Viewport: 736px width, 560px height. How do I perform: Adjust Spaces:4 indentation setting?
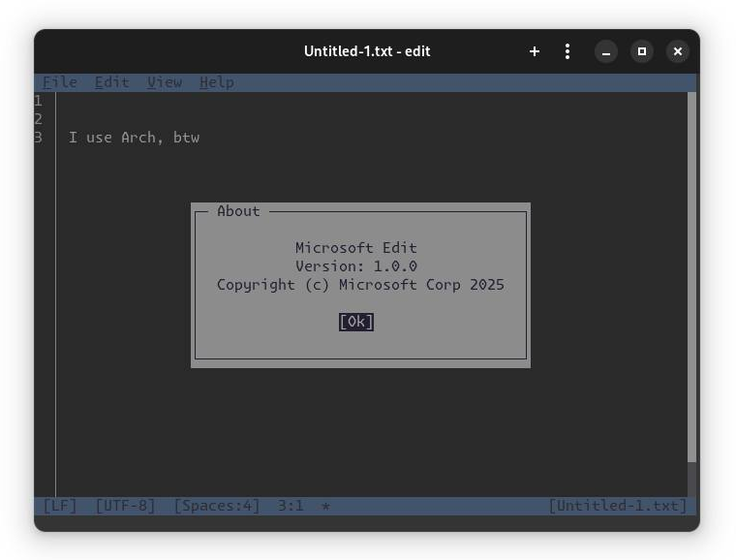coord(217,506)
